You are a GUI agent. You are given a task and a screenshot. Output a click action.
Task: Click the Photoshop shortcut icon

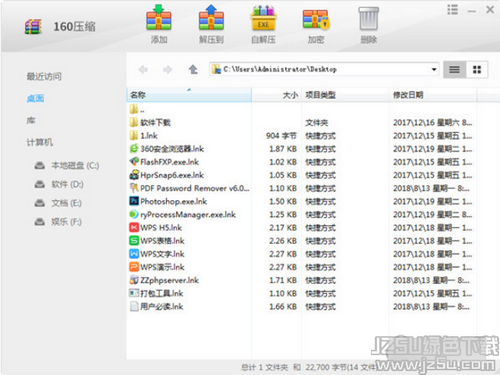[134, 201]
